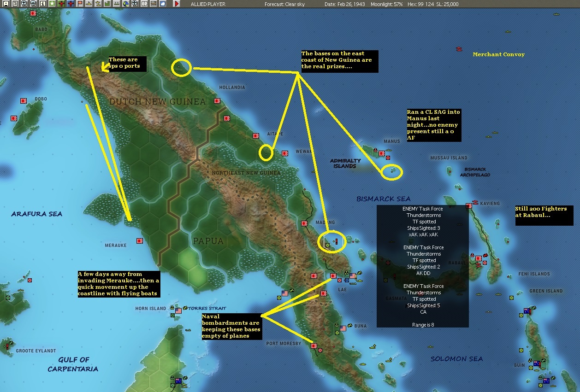The width and height of the screenshot is (580, 392).
Task: Select the Japanese flag base at Rabaul
Action: 479,258
